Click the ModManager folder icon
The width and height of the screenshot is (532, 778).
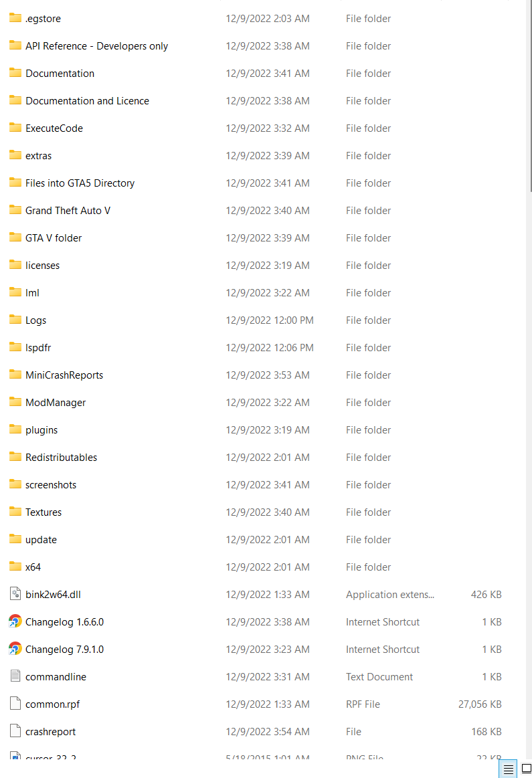(x=15, y=403)
